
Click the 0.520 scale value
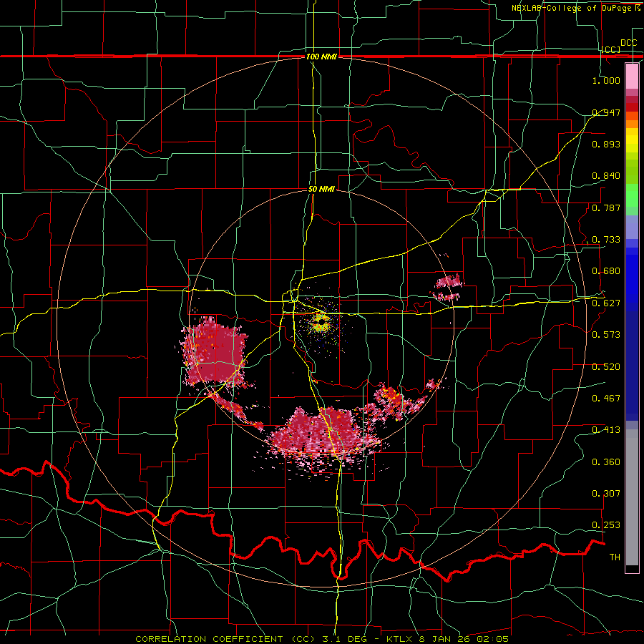click(606, 367)
